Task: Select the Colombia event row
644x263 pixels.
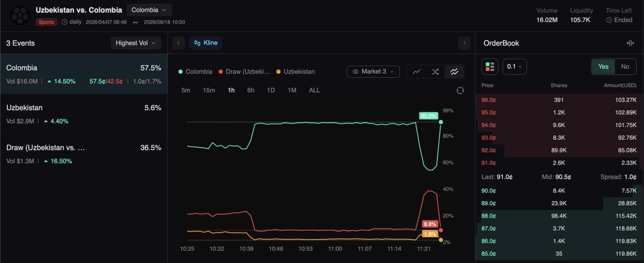Action: pyautogui.click(x=84, y=74)
